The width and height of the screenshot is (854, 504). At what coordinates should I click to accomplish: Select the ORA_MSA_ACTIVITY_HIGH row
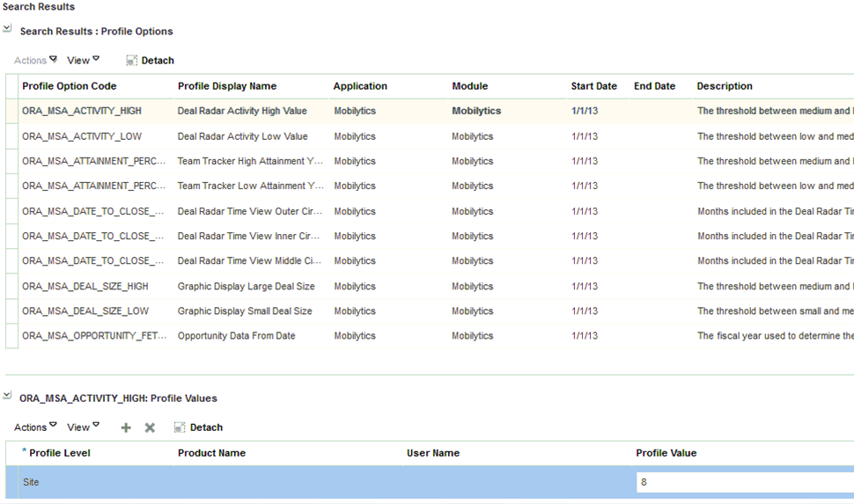click(x=430, y=111)
